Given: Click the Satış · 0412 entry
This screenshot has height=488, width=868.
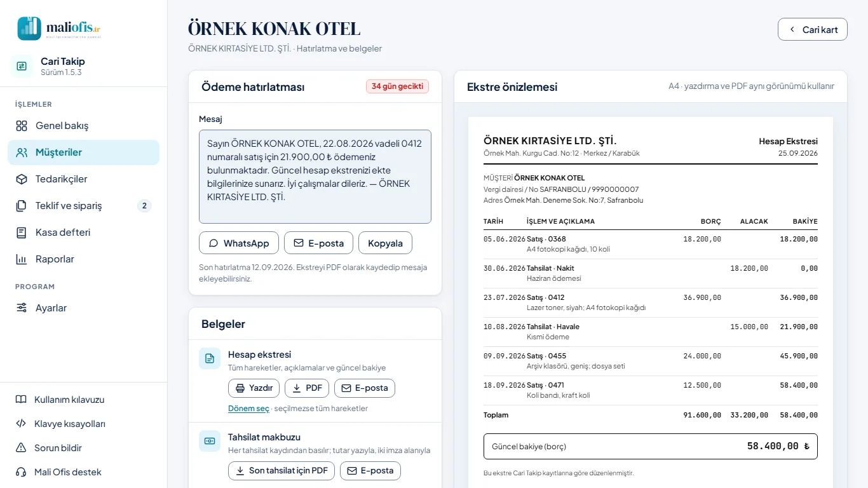Looking at the screenshot, I should pyautogui.click(x=651, y=302).
